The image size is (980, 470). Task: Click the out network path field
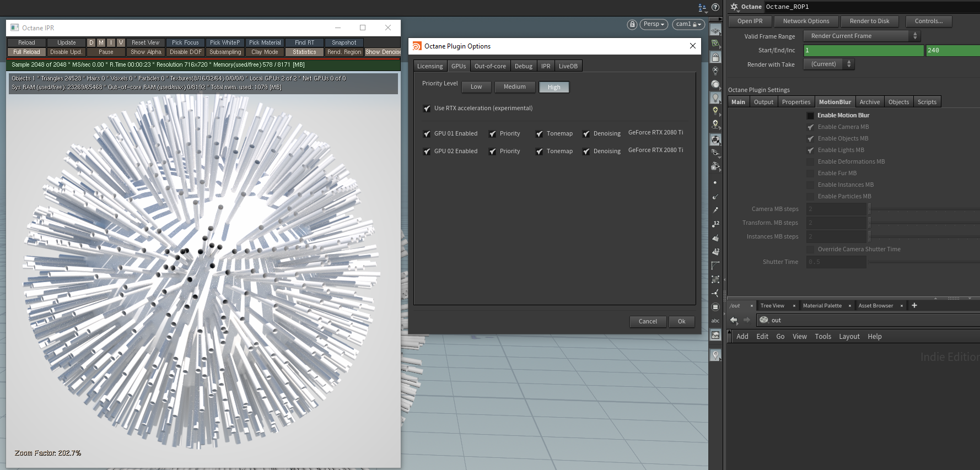click(869, 320)
